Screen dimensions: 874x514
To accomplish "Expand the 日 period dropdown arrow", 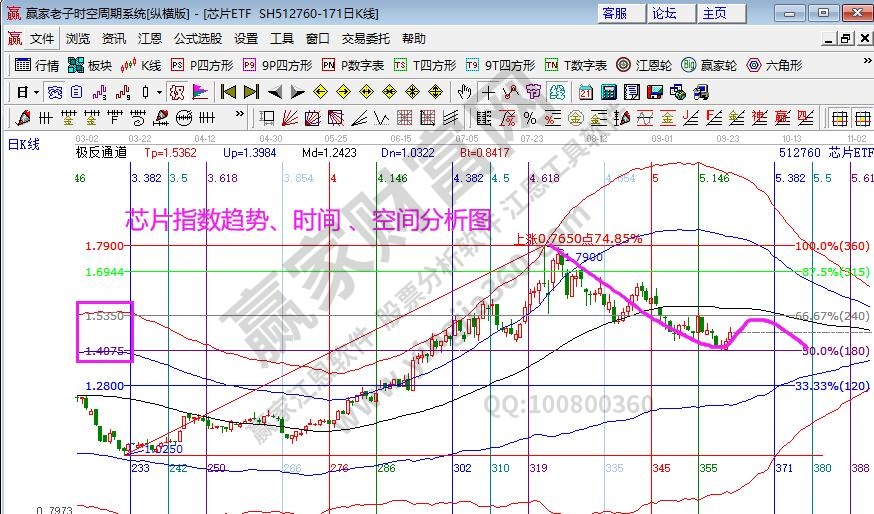I will (x=36, y=92).
